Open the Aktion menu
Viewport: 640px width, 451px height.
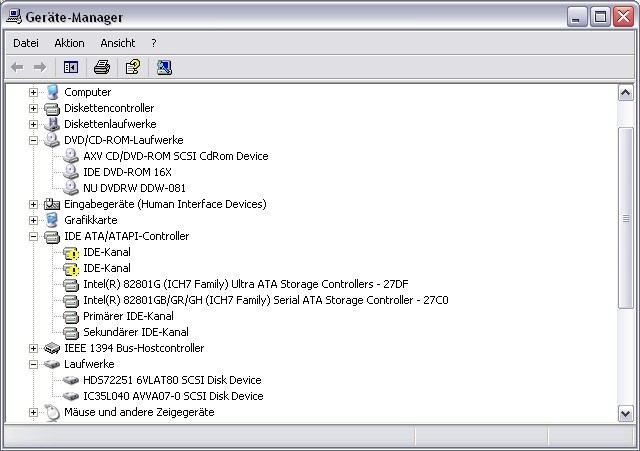[69, 43]
